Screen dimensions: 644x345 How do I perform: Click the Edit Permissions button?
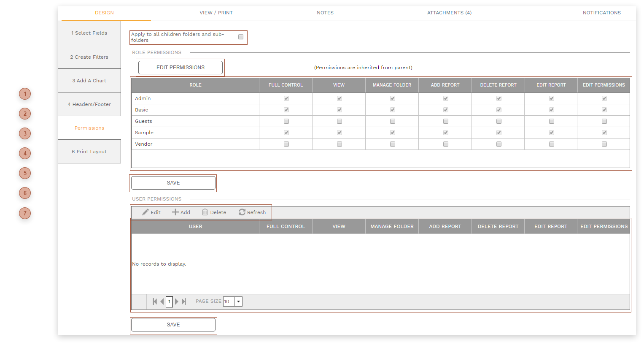[x=181, y=68]
